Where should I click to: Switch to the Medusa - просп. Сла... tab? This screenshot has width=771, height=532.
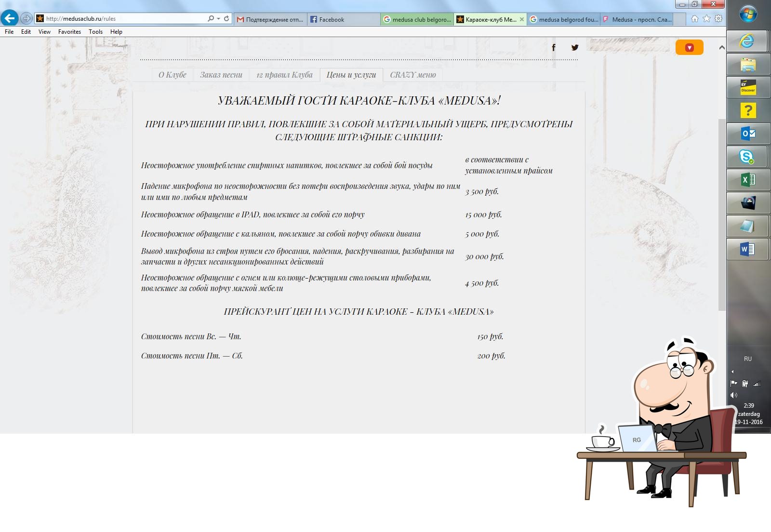[x=637, y=19]
